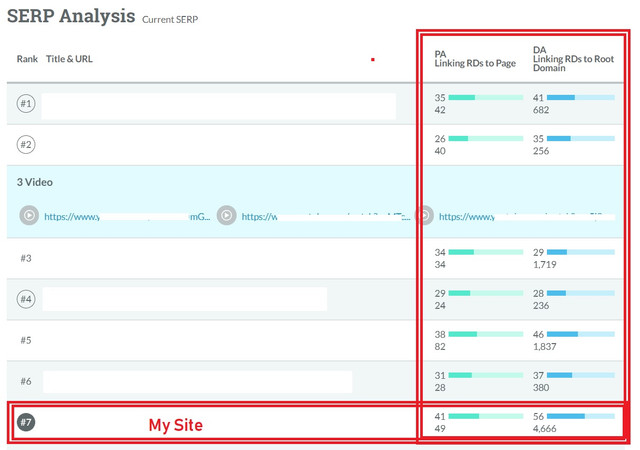Click the #3 rank label

[x=26, y=258]
